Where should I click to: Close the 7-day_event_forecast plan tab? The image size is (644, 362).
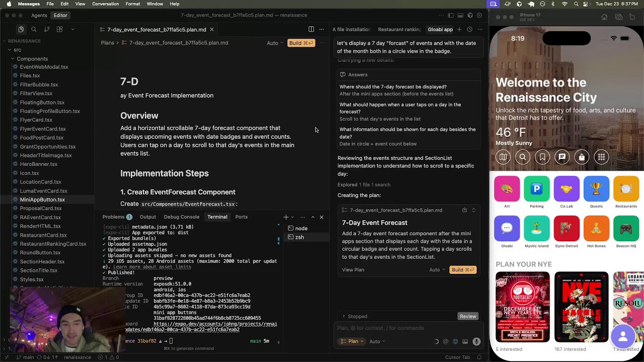click(212, 29)
